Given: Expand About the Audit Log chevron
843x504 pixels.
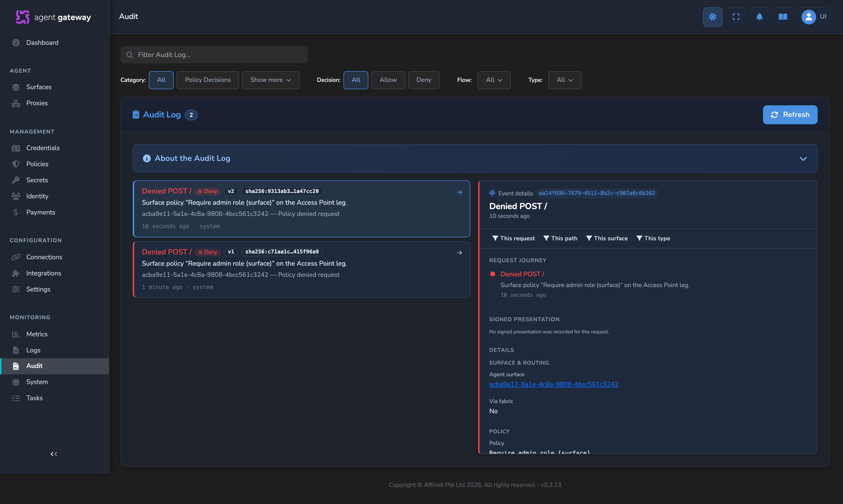Looking at the screenshot, I should [x=803, y=159].
